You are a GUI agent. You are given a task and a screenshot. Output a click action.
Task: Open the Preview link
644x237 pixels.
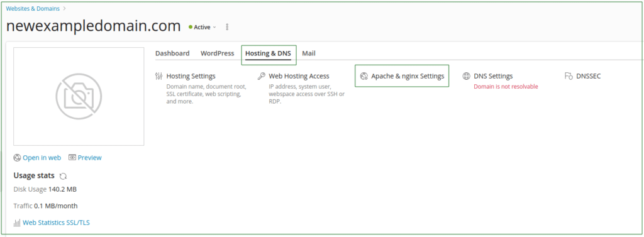(x=90, y=158)
